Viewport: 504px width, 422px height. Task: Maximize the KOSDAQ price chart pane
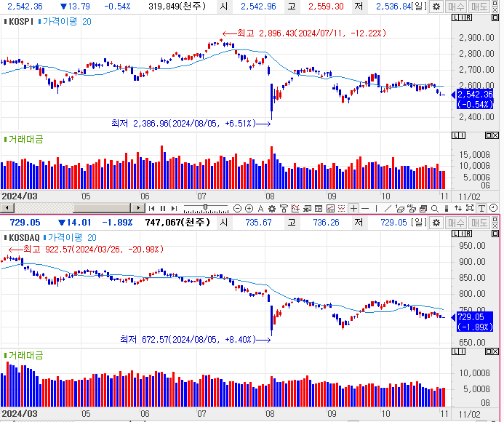click(x=495, y=234)
